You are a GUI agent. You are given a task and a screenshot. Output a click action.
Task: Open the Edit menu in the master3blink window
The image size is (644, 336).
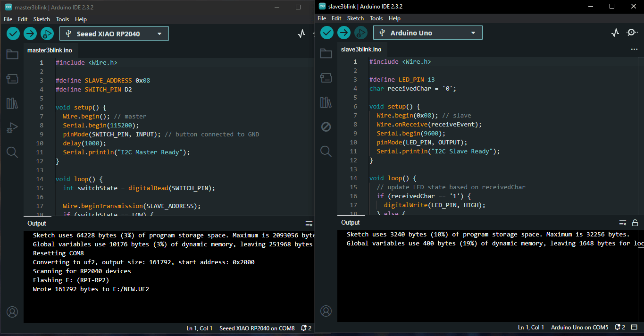(x=23, y=19)
